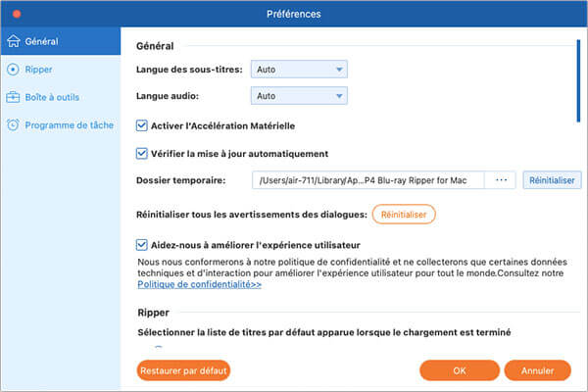Toggle Aidez-nous à améliorer l'expérience utilisateur checkbox
The height and width of the screenshot is (392, 588).
142,242
